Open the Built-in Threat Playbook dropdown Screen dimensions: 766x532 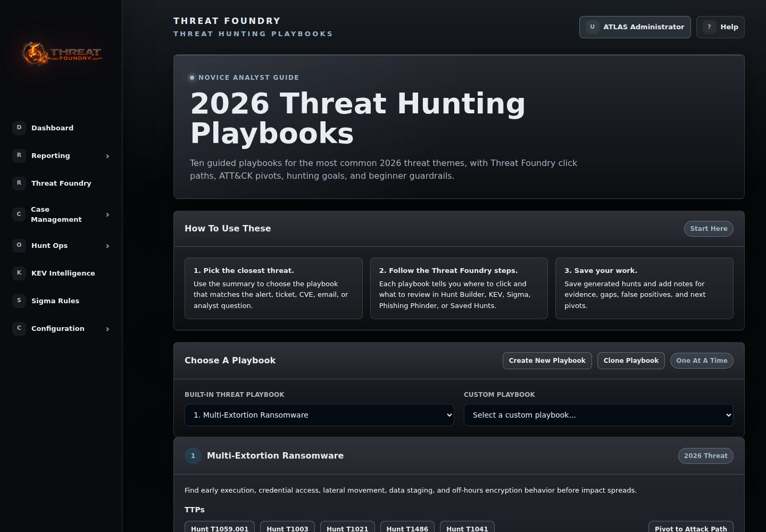[x=319, y=415]
